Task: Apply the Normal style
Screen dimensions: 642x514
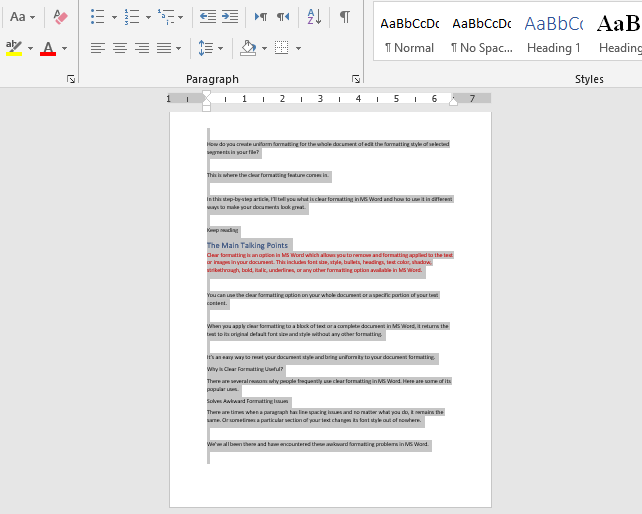Action: [x=409, y=35]
